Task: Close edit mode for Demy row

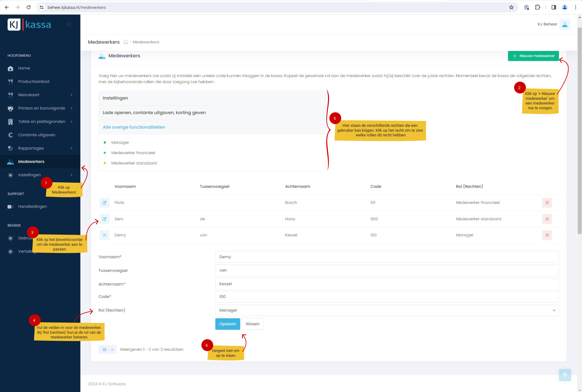Action: tap(104, 235)
